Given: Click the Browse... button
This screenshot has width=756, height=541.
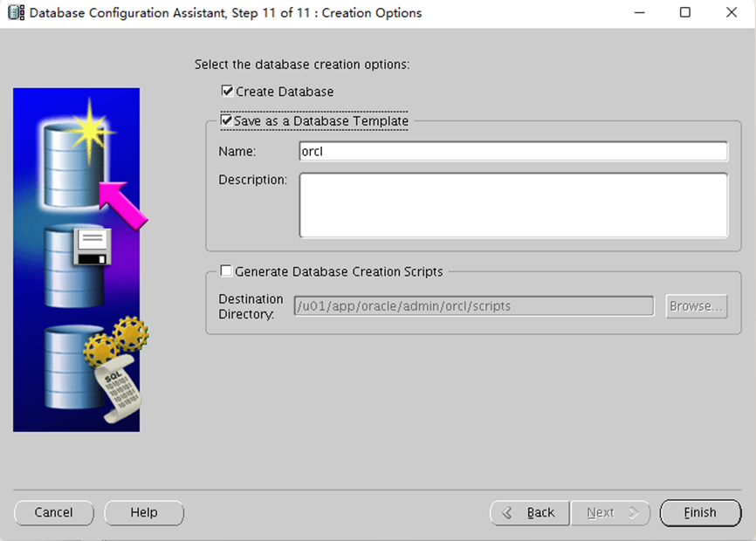Looking at the screenshot, I should pyautogui.click(x=697, y=306).
